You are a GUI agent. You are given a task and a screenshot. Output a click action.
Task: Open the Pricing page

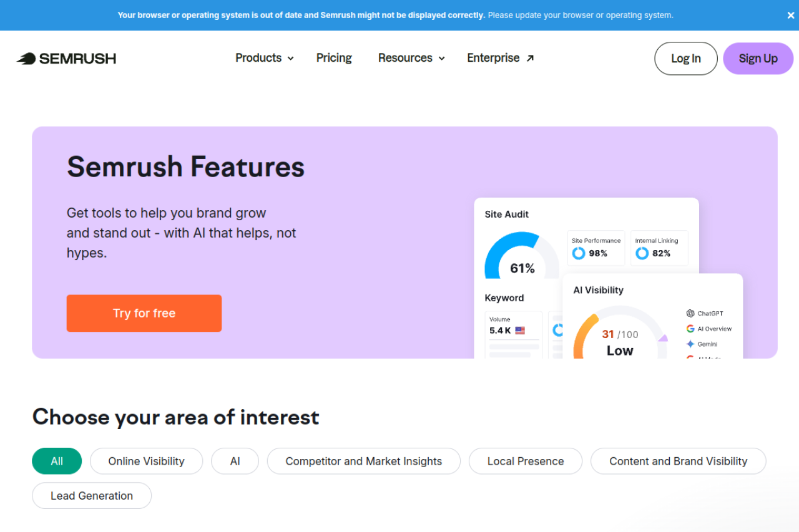point(334,58)
